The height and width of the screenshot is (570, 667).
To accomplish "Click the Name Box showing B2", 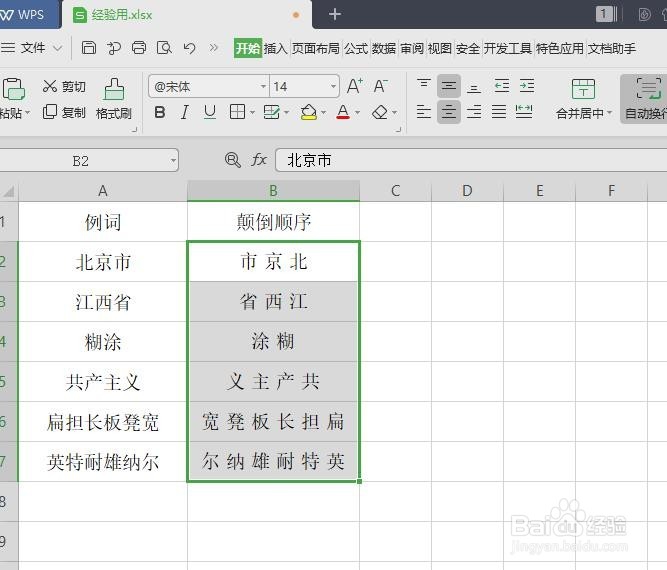I will click(x=80, y=161).
